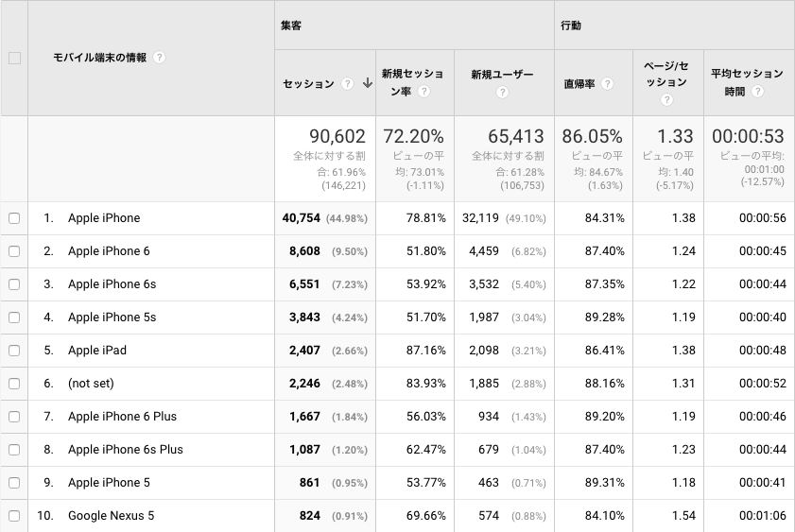The image size is (795, 532).
Task: Sort by ページ/セッション column header
Action: coord(666,74)
